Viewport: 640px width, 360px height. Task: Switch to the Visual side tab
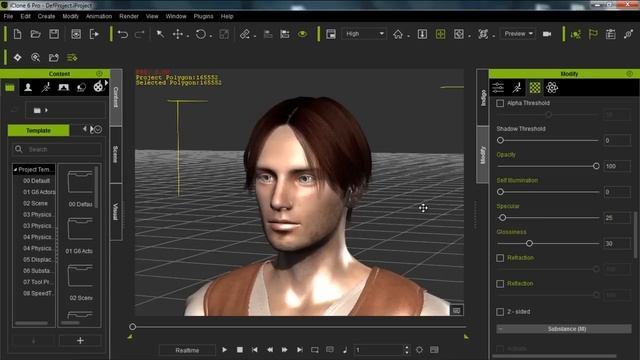click(x=116, y=211)
